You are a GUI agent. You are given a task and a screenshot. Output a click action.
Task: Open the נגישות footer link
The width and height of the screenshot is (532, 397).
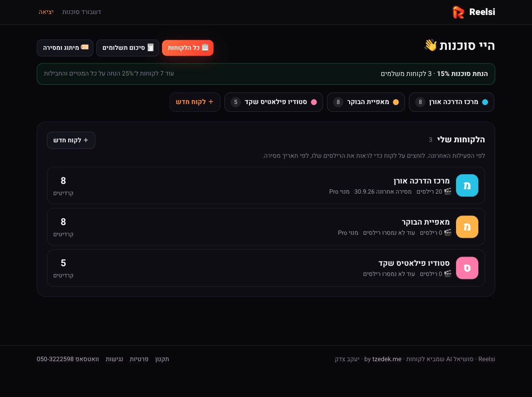click(114, 359)
